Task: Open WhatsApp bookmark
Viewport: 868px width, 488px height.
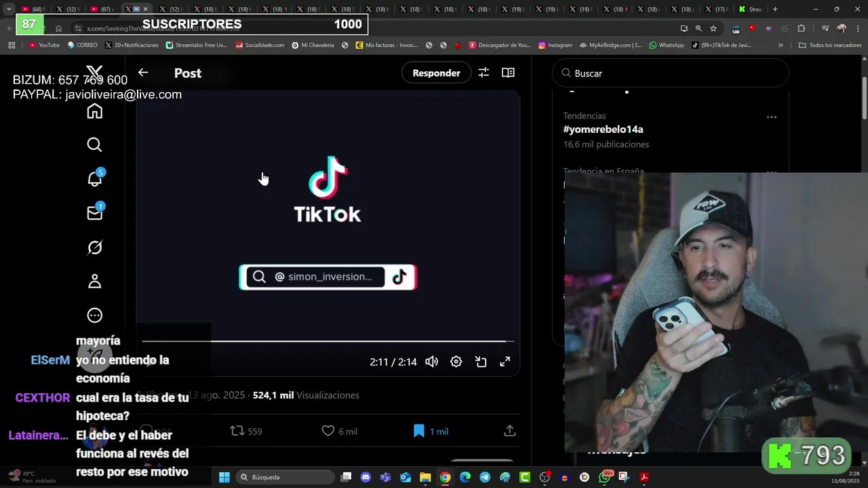Action: coord(667,45)
